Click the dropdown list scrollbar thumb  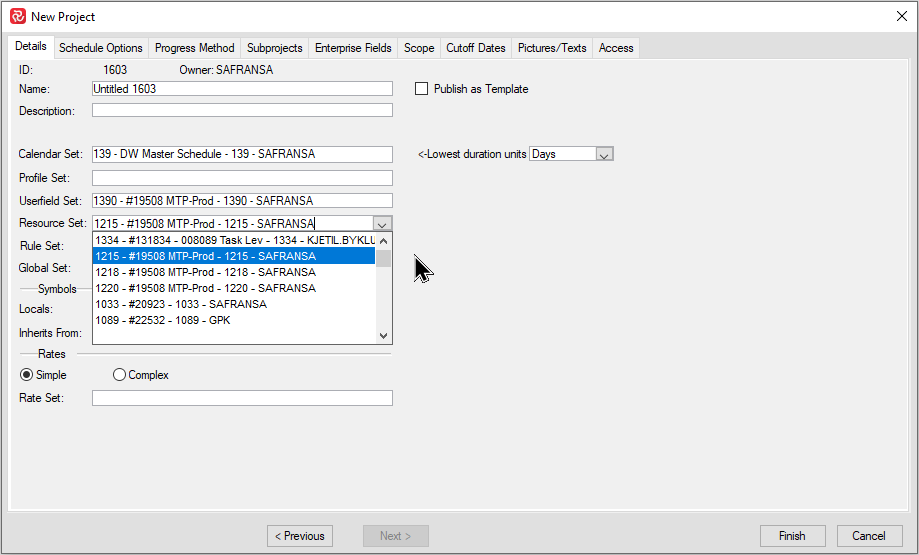[x=383, y=258]
